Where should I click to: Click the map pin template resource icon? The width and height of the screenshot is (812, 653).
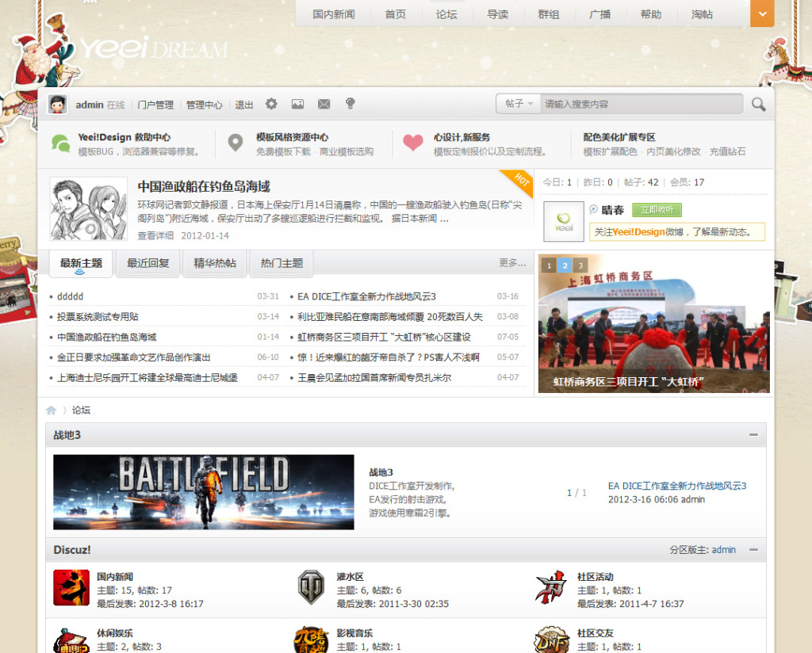[x=236, y=143]
